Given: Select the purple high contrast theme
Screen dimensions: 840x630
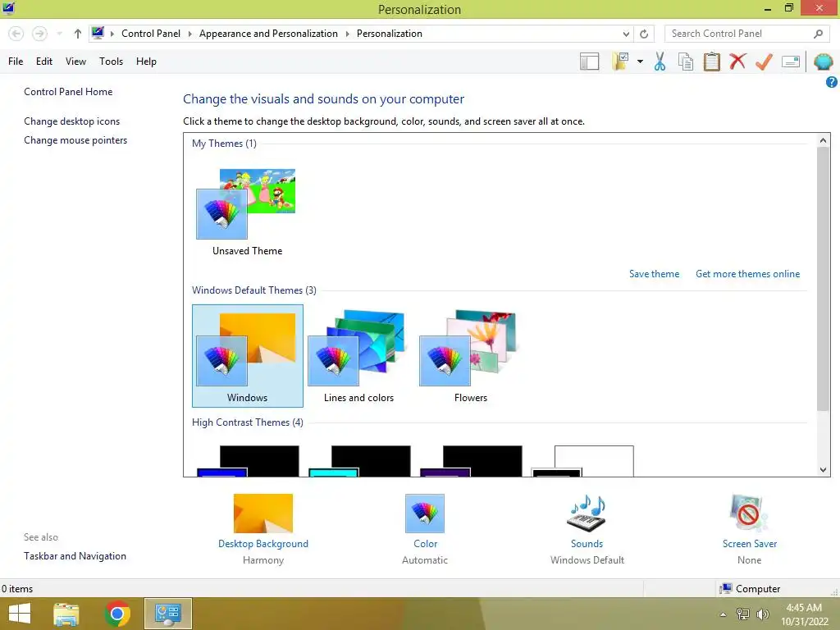Looking at the screenshot, I should 470,461.
